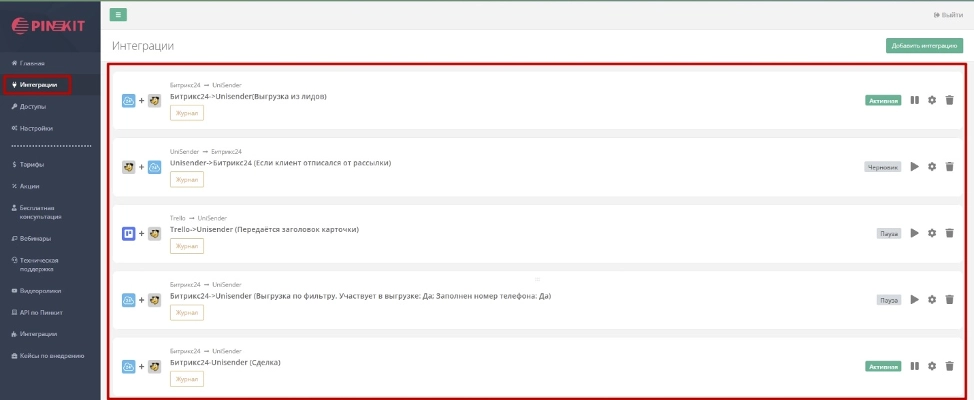
Task: Click the Trello icon in third integration row
Action: click(x=128, y=233)
